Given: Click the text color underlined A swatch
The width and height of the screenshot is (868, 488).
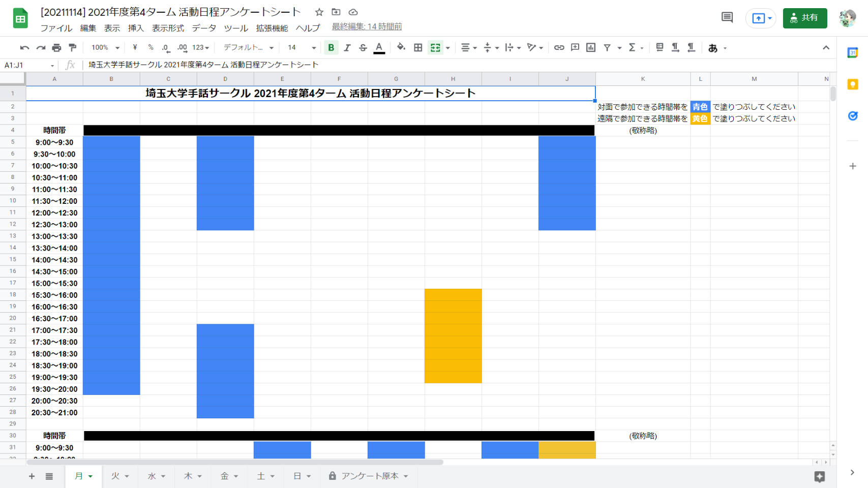Looking at the screenshot, I should [379, 48].
